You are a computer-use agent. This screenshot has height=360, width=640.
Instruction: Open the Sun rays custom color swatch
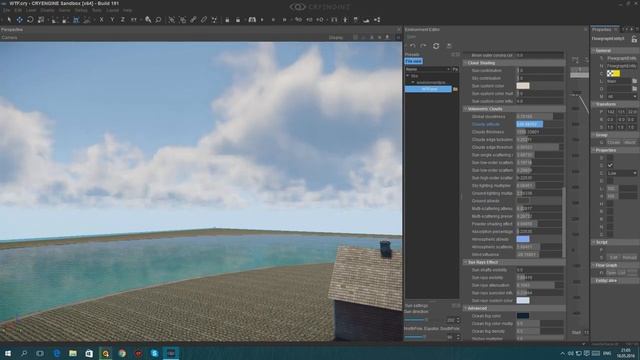[x=523, y=300]
